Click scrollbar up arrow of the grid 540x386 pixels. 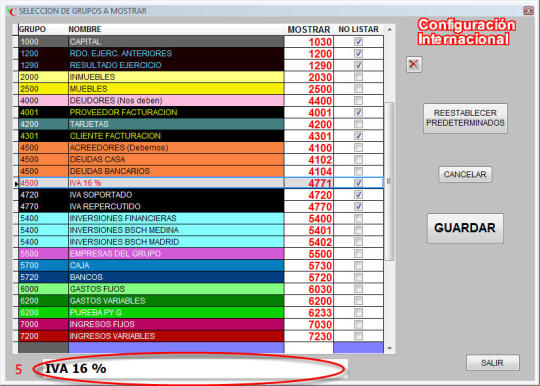click(390, 30)
